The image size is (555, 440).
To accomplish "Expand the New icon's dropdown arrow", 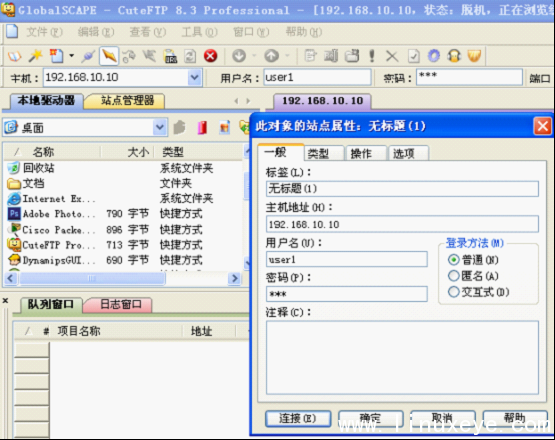I will pos(71,56).
